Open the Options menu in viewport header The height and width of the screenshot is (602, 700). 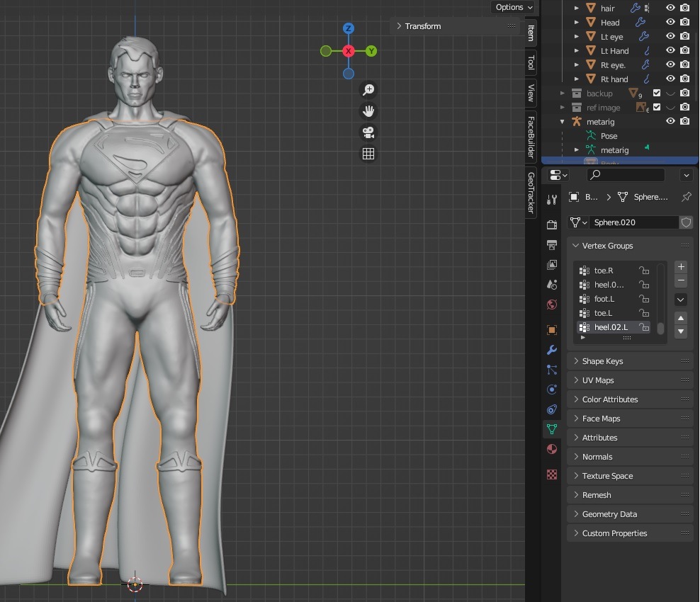point(513,7)
